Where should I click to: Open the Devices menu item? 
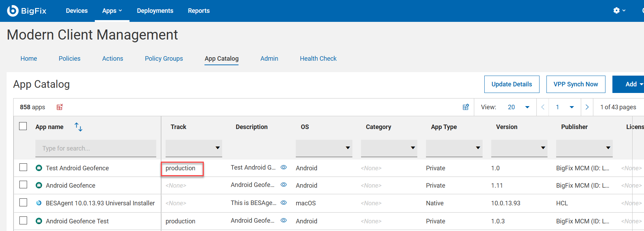(x=77, y=11)
